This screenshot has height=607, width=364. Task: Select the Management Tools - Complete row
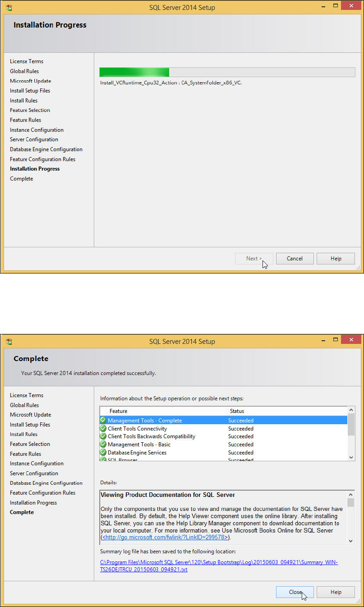tap(224, 421)
